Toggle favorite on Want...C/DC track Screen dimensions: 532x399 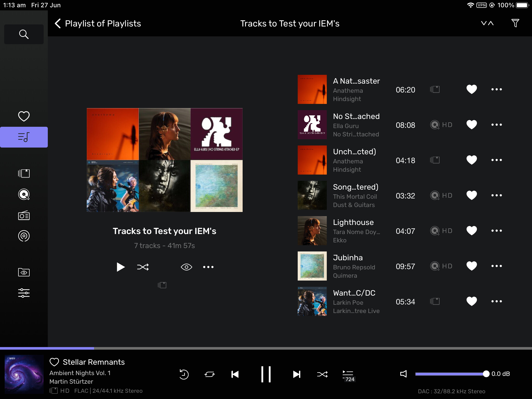471,301
